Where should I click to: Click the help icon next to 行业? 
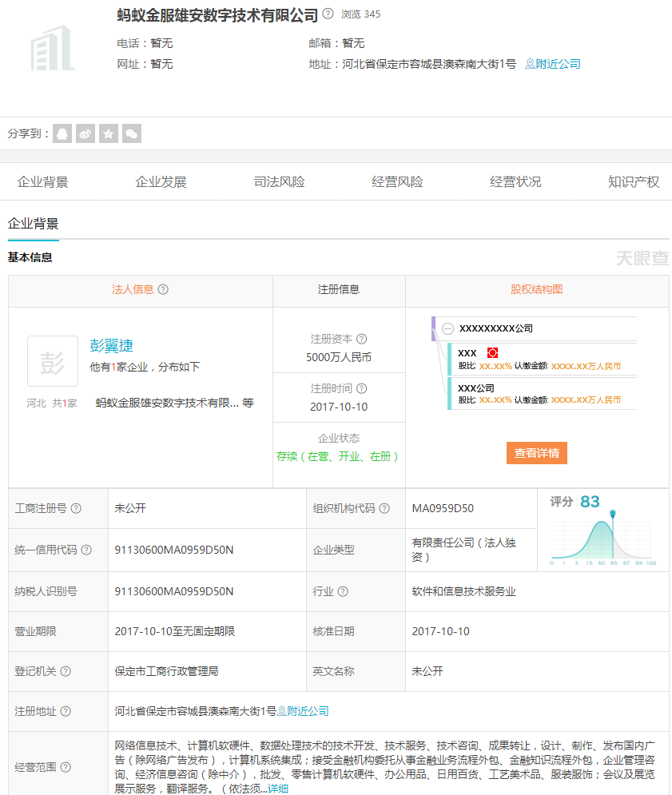coord(343,591)
